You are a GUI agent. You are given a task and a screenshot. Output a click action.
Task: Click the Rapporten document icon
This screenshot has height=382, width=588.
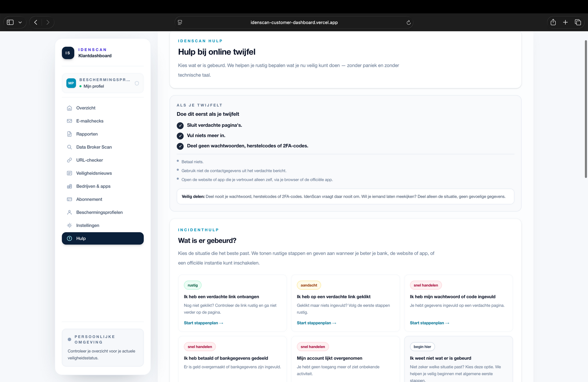[x=69, y=134]
